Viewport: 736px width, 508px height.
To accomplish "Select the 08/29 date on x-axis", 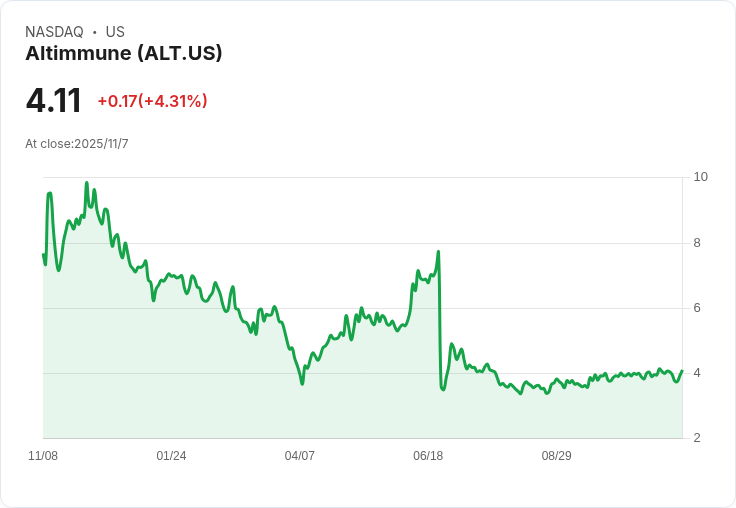I will [556, 456].
